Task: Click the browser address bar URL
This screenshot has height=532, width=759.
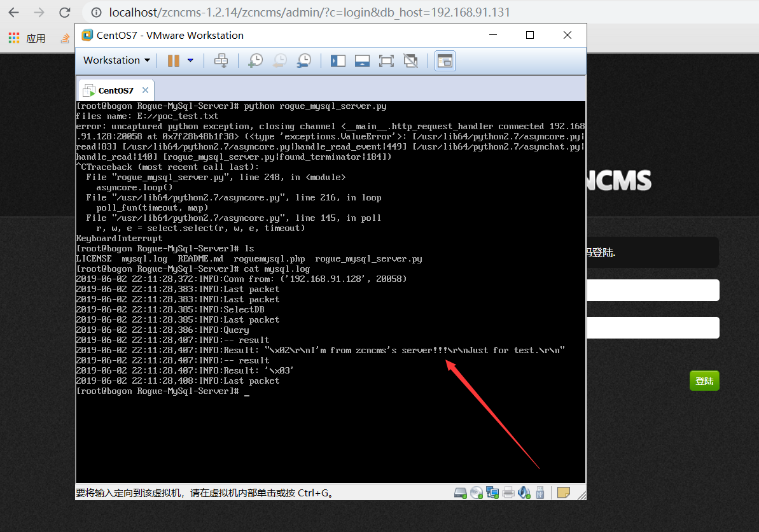Action: tap(309, 13)
